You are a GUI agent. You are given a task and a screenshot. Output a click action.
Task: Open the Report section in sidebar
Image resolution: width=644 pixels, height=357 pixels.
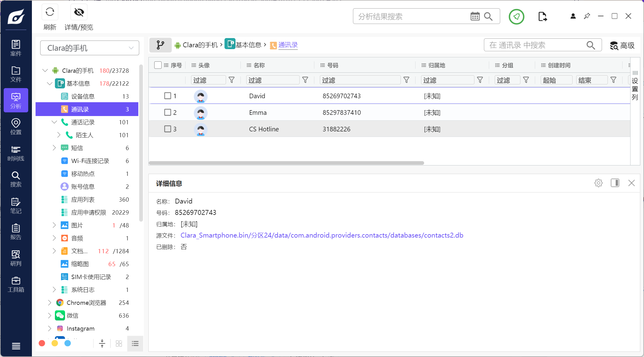[x=16, y=232]
